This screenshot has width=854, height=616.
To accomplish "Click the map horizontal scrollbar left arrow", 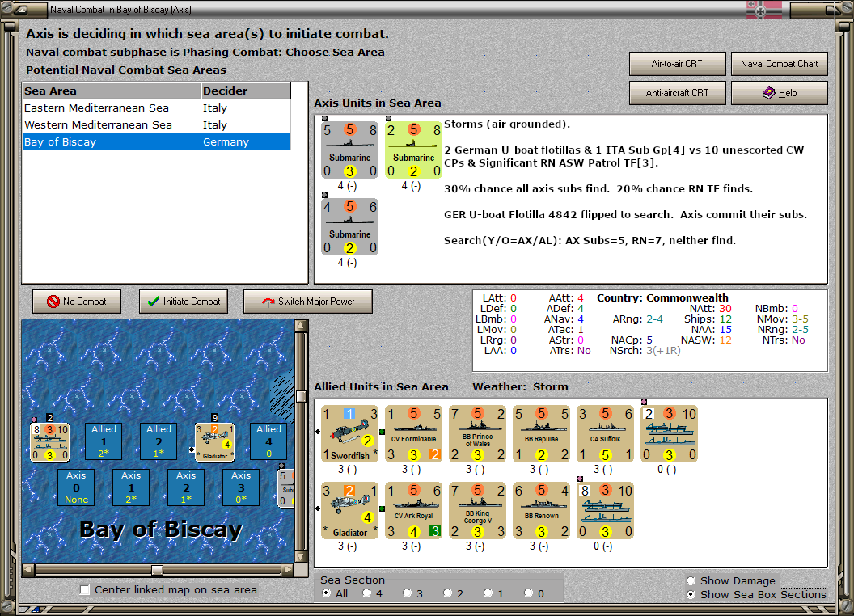I will (28, 570).
